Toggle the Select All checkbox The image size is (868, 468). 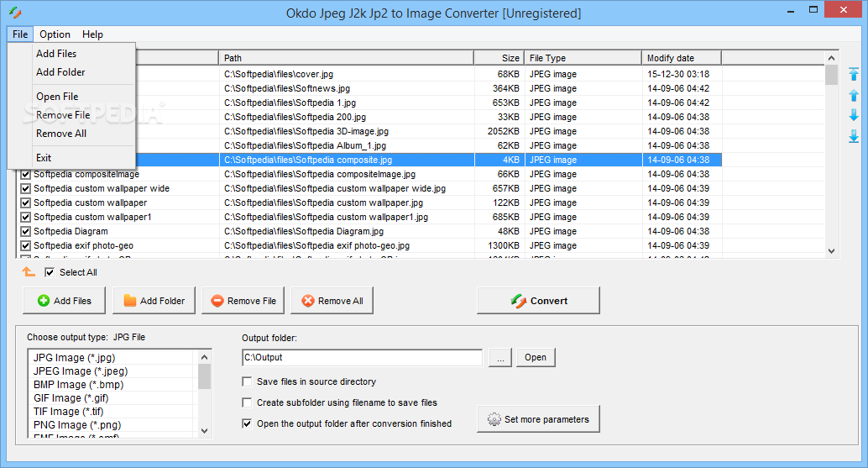50,272
